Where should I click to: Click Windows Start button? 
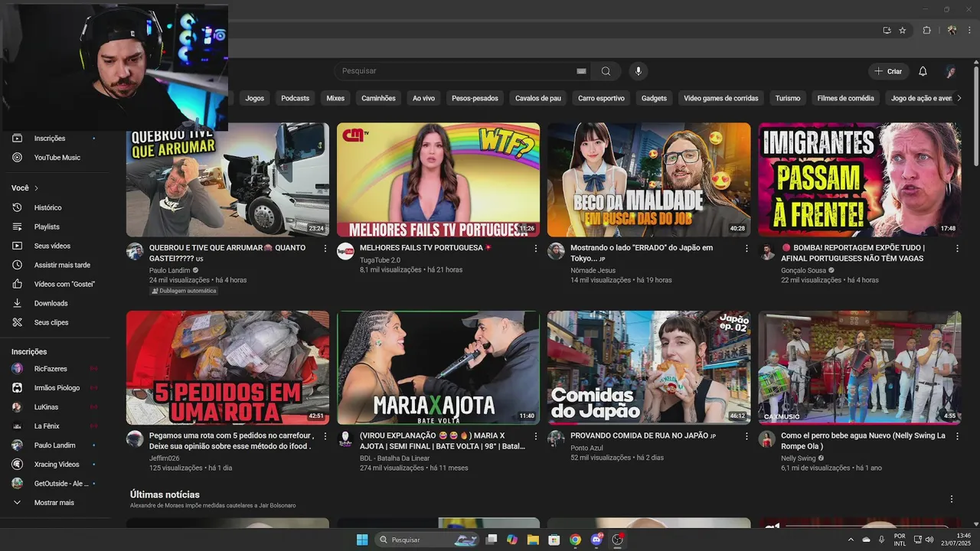tap(361, 540)
